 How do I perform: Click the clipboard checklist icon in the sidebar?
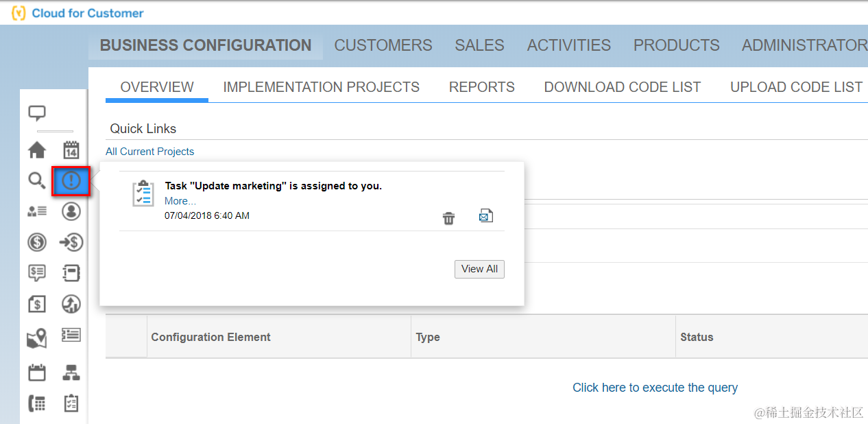[71, 403]
